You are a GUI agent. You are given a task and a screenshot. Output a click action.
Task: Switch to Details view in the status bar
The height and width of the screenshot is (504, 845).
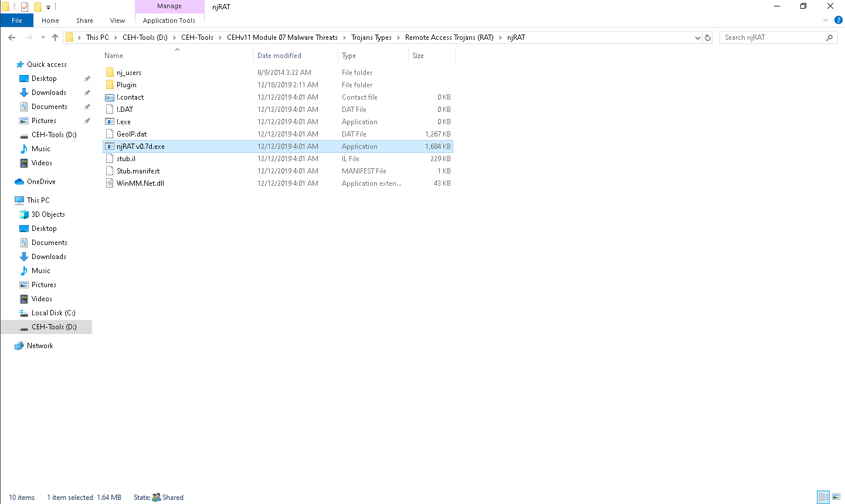click(824, 498)
